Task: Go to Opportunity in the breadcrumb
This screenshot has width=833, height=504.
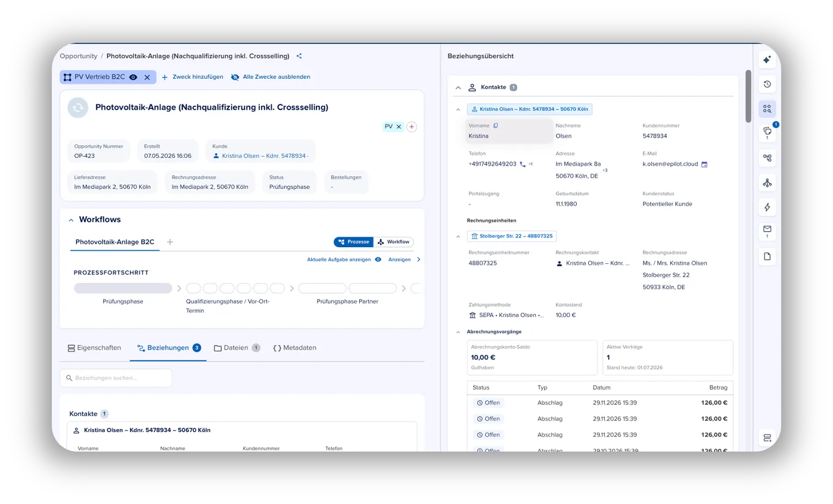Action: point(78,56)
